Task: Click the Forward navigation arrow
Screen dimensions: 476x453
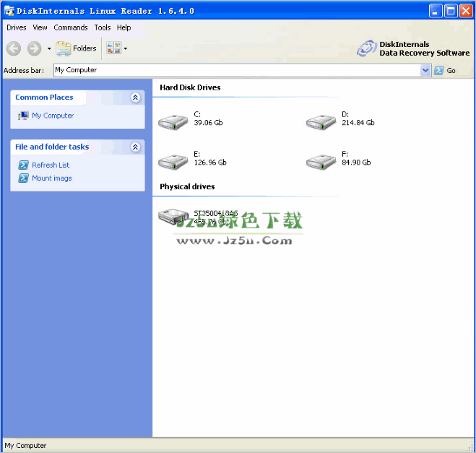Action: (x=34, y=48)
